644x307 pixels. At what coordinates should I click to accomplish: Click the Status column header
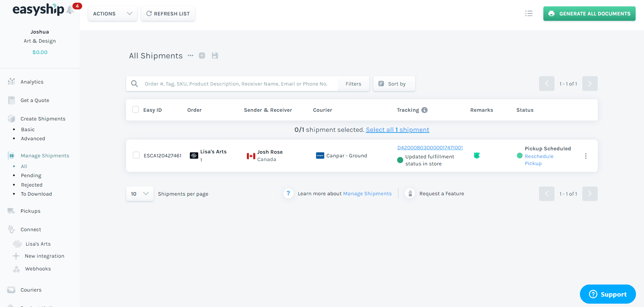click(525, 110)
